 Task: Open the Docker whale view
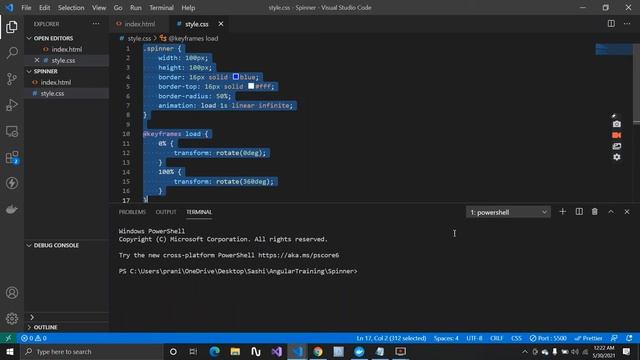(12, 209)
